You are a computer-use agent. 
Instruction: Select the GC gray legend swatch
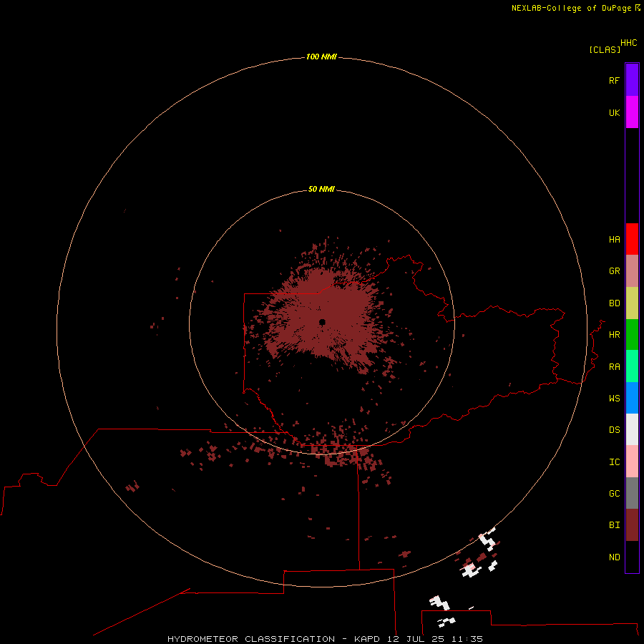(x=632, y=493)
